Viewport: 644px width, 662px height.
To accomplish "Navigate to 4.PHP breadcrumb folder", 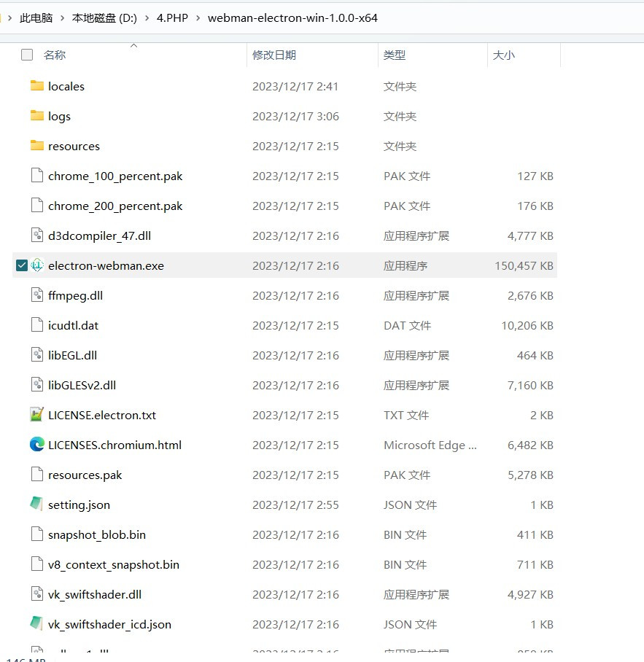I will 172,18.
